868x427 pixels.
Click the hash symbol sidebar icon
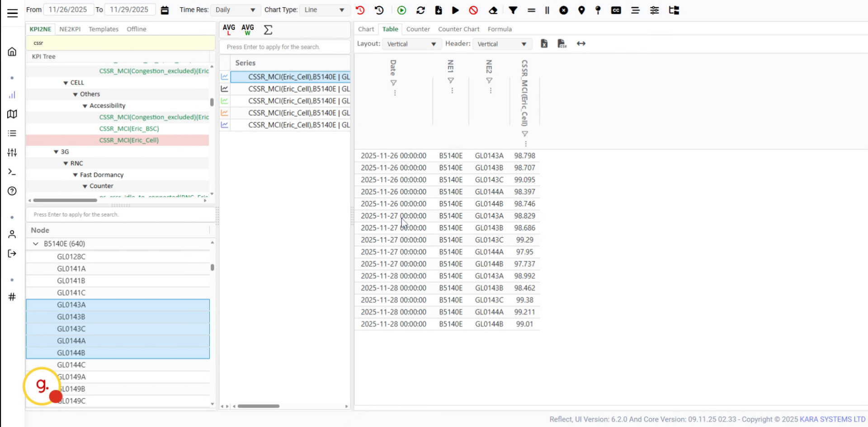tap(12, 297)
